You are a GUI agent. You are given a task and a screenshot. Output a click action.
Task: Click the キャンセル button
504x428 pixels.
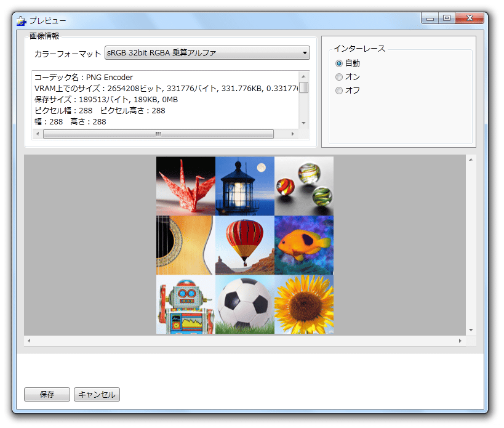[97, 394]
